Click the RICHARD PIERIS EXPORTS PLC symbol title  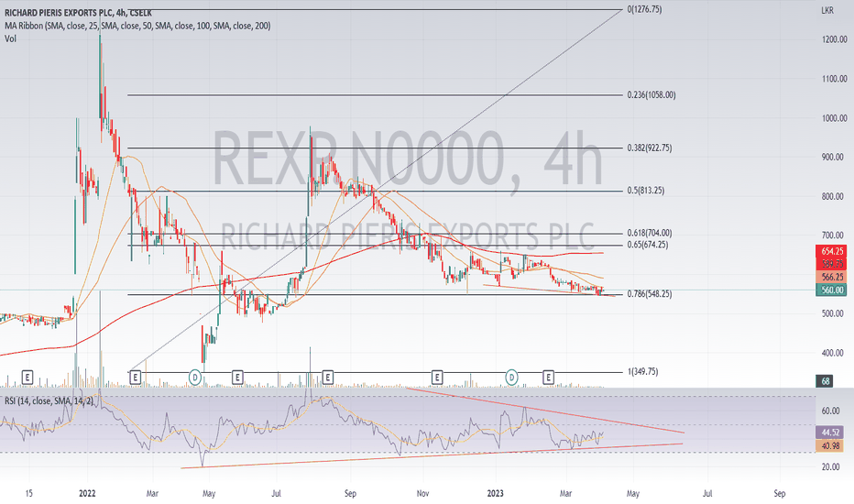point(79,12)
